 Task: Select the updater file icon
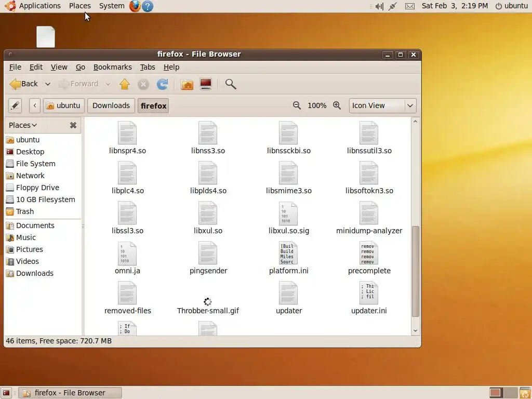(x=288, y=293)
